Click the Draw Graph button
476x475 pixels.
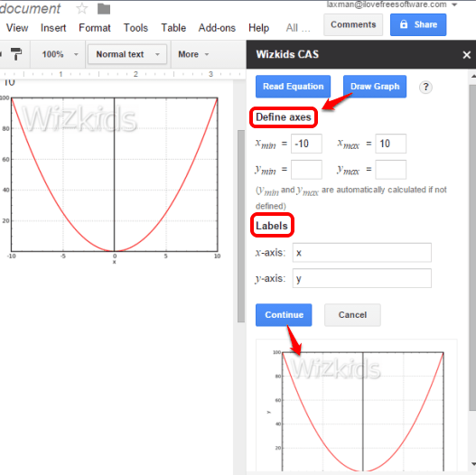coord(375,87)
